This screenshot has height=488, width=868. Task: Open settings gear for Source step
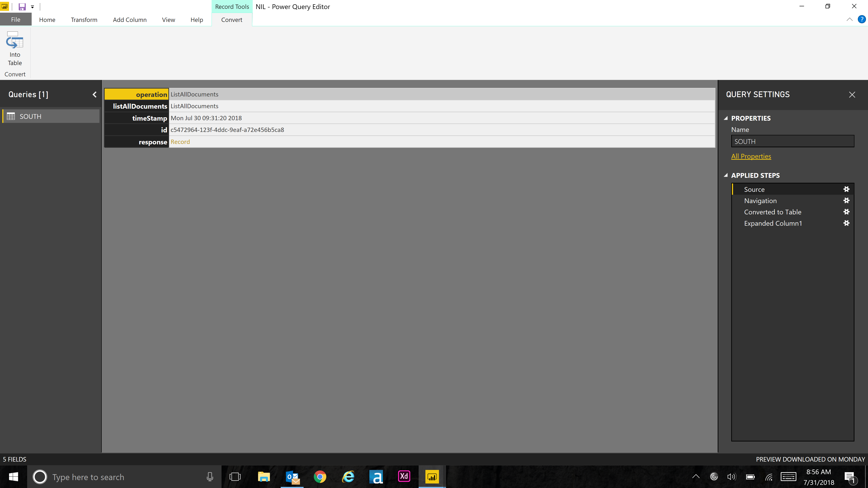tap(846, 189)
